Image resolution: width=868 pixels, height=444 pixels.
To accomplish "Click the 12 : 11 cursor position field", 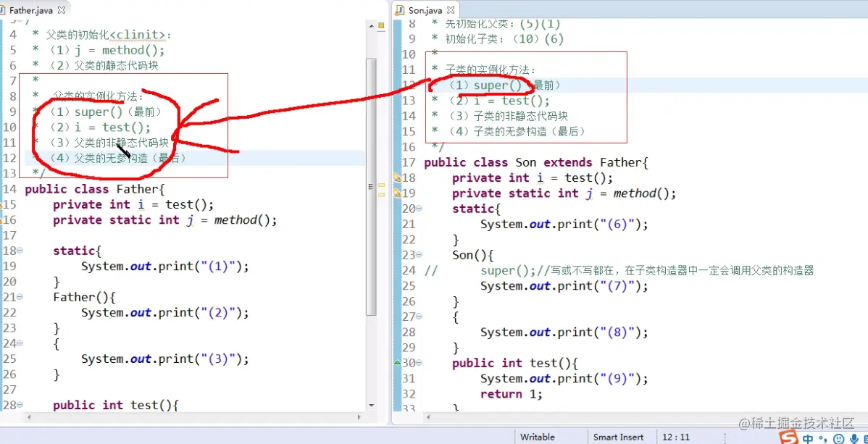I will (676, 437).
